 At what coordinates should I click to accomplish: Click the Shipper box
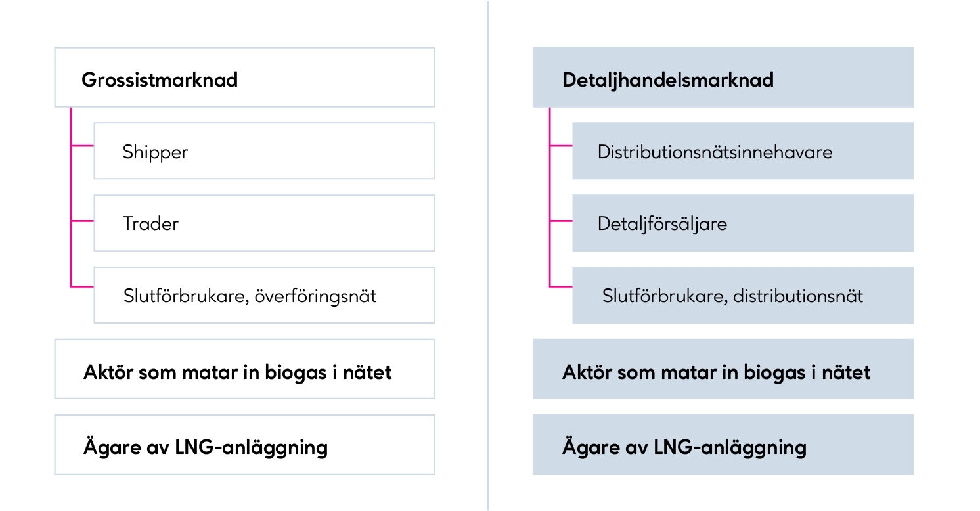click(264, 151)
